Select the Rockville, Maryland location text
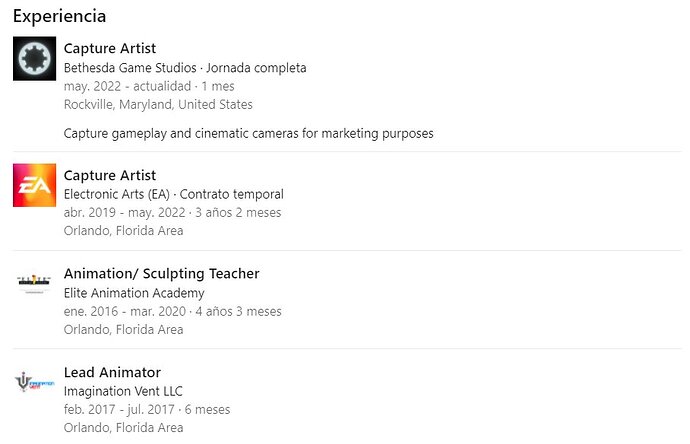The height and width of the screenshot is (444, 690). (158, 105)
